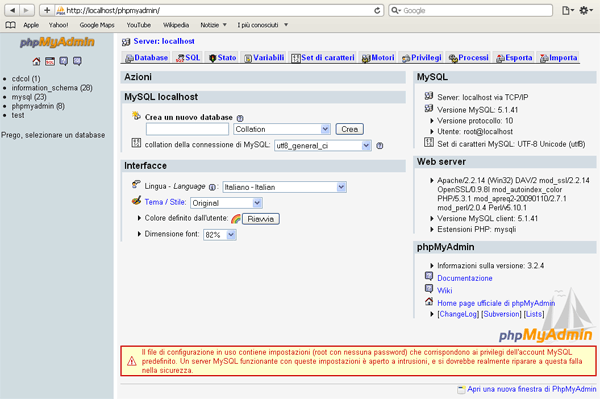The width and height of the screenshot is (600, 399).
Task: Click the icon beside the Wiki link
Action: tap(429, 288)
